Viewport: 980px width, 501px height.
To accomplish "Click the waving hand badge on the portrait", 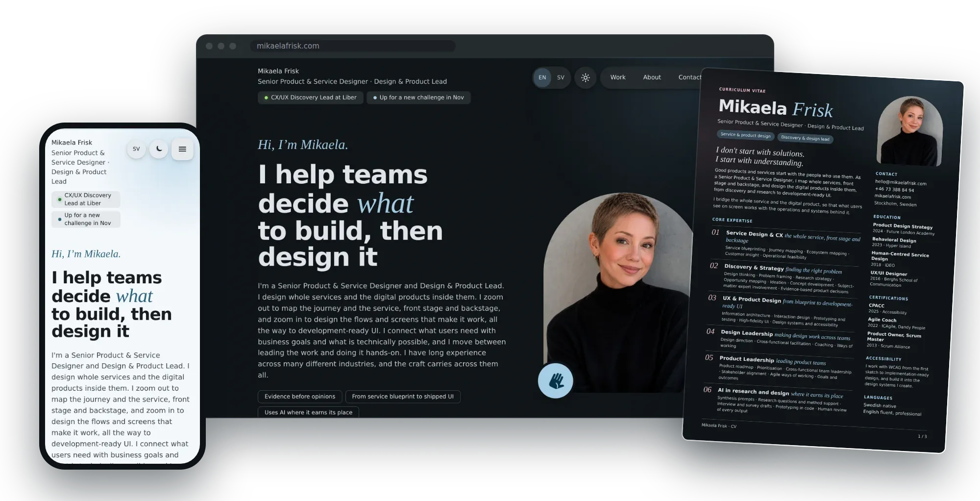I will click(555, 380).
